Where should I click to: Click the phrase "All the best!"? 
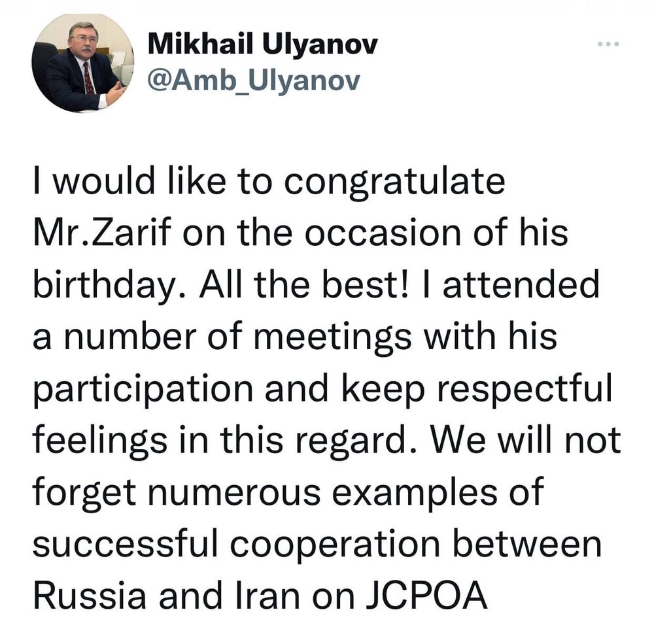[296, 285]
